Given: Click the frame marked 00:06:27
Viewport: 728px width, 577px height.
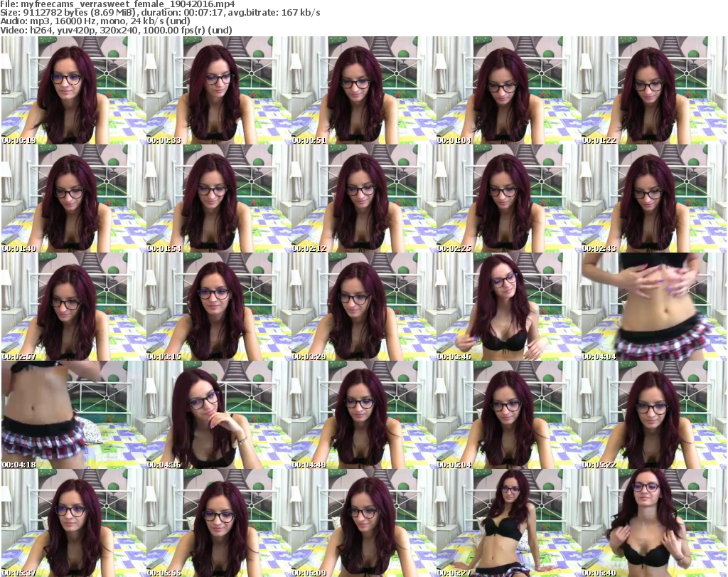Looking at the screenshot, I should pos(508,523).
